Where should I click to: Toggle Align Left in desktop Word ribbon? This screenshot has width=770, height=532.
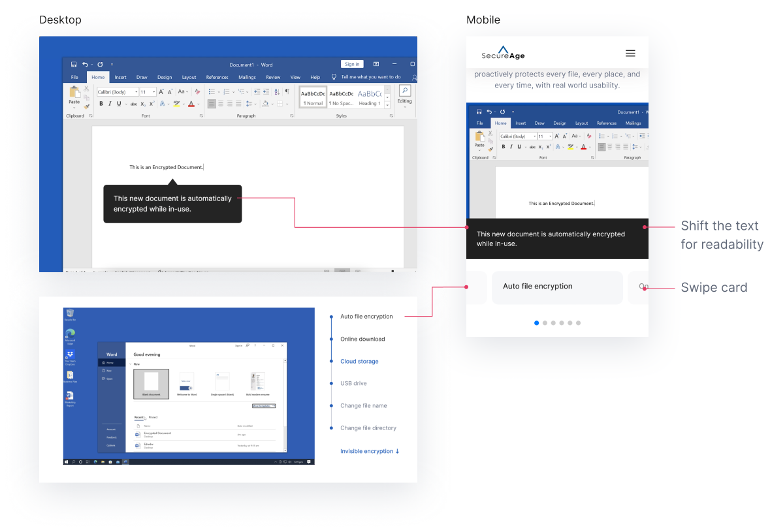pos(212,104)
